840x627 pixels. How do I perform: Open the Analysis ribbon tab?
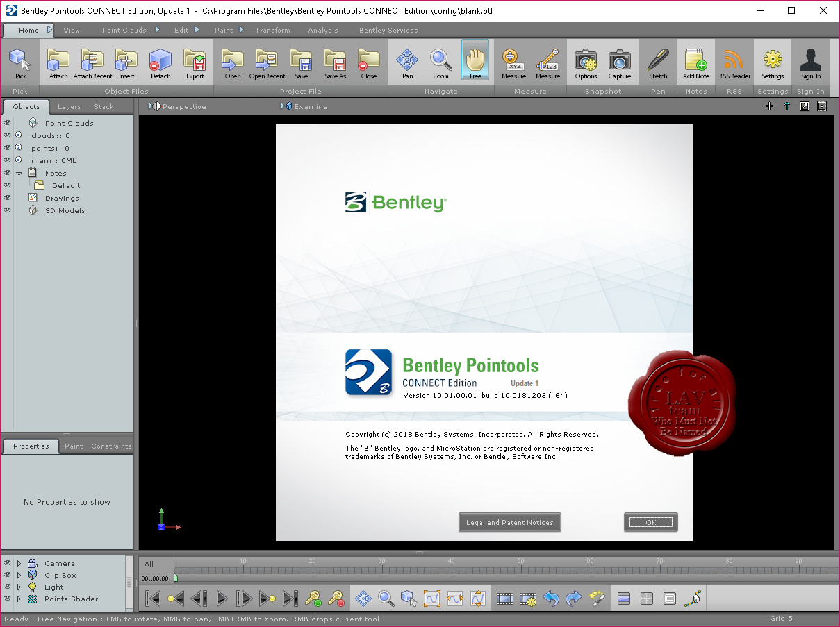[323, 30]
